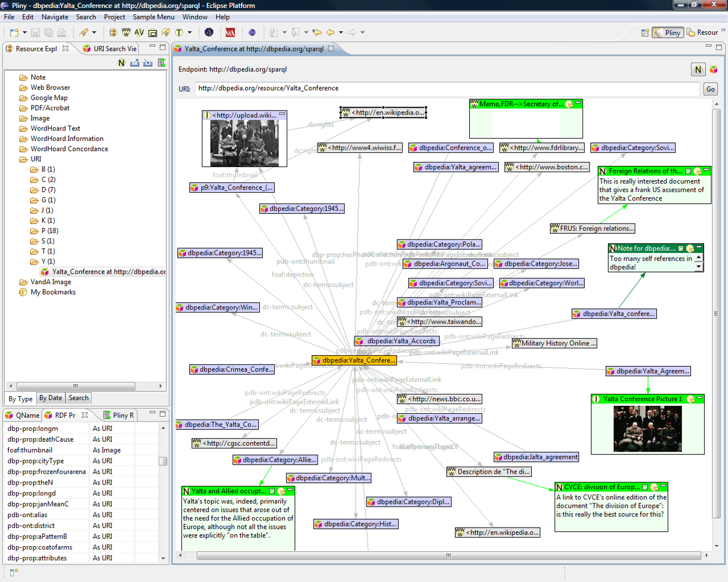
Task: Switch to the URI Search View tab
Action: click(110, 49)
